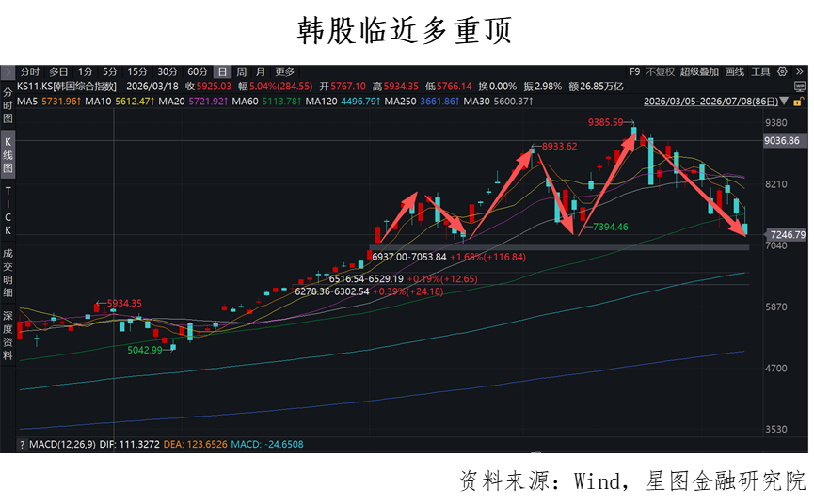Click the double-chevron expand icon at top right
This screenshot has height=504, width=814.
click(x=800, y=71)
